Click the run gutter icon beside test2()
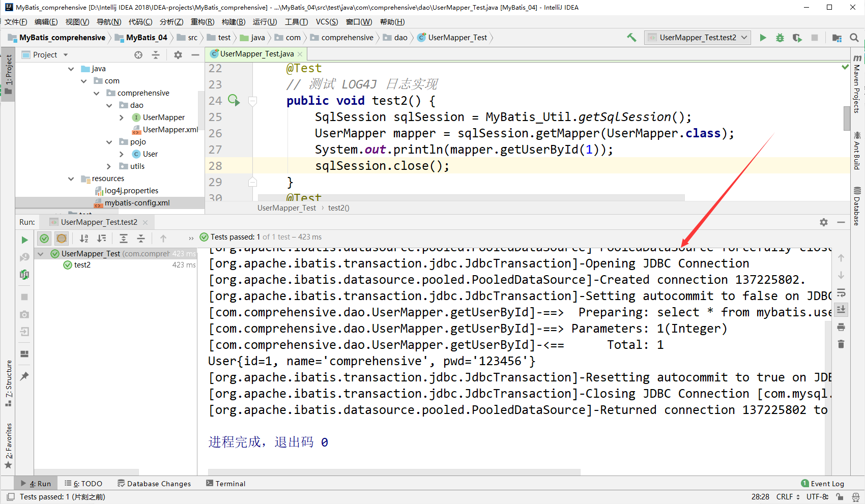 (234, 100)
